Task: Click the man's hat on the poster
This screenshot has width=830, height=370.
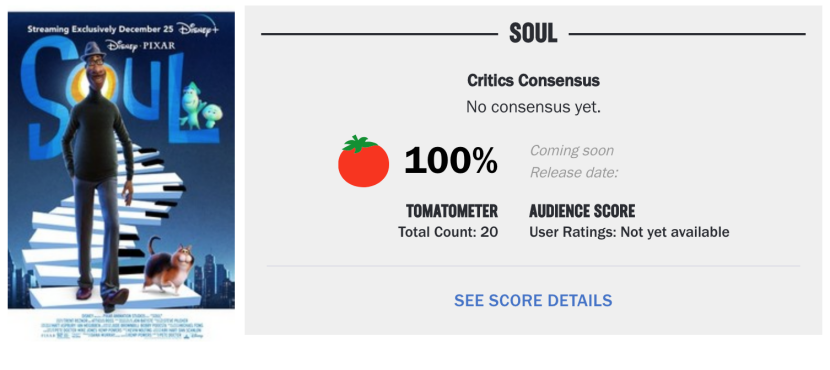Action: [x=96, y=52]
